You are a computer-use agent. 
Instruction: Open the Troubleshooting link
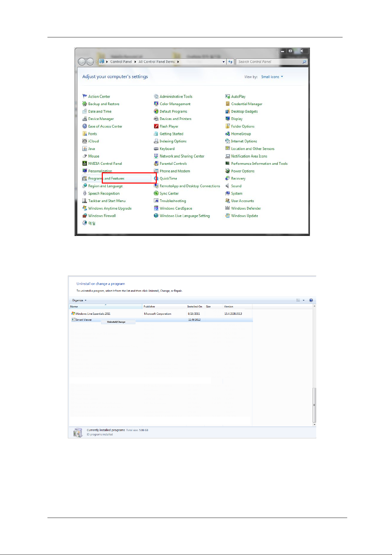pyautogui.click(x=173, y=201)
